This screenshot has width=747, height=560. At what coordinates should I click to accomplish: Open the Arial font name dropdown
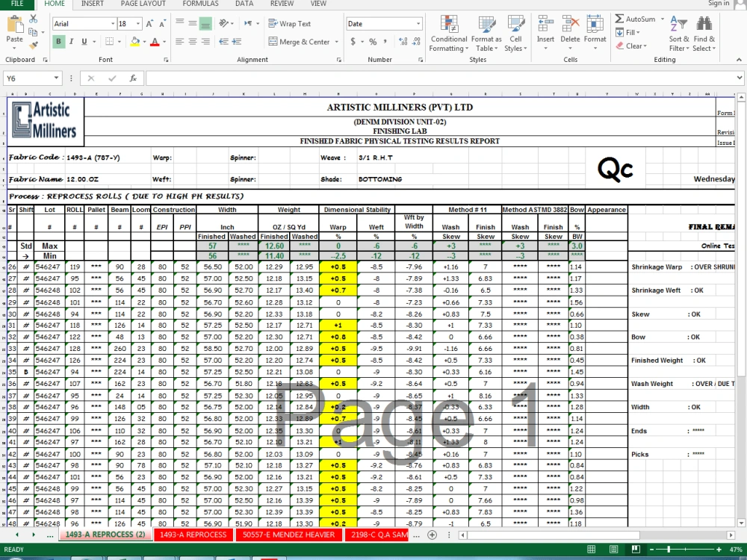[113, 24]
